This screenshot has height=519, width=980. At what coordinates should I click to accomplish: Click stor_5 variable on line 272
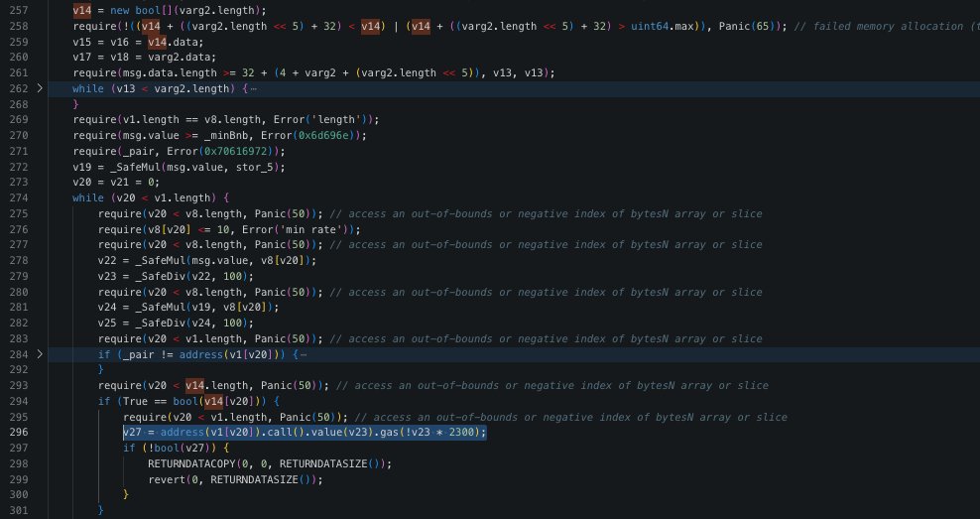tap(263, 166)
